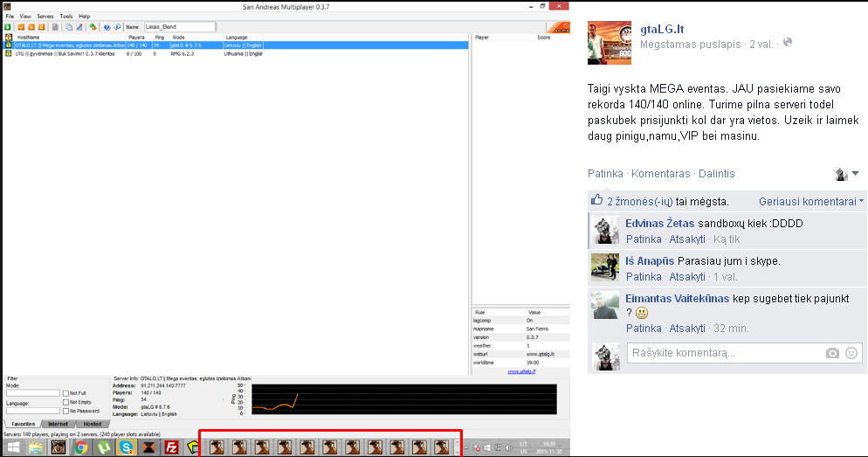Switch to the Internet tab
Image resolution: width=868 pixels, height=457 pixels.
pyautogui.click(x=58, y=424)
